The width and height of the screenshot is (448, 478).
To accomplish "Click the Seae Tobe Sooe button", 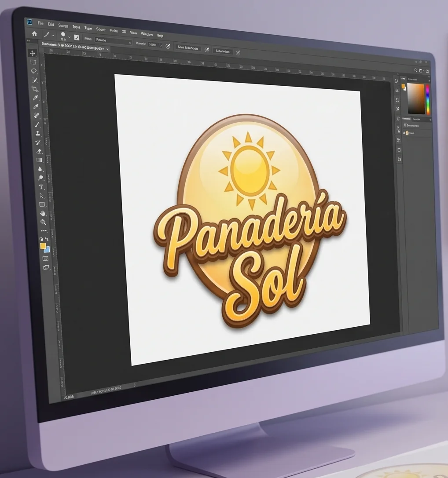I will (x=187, y=48).
